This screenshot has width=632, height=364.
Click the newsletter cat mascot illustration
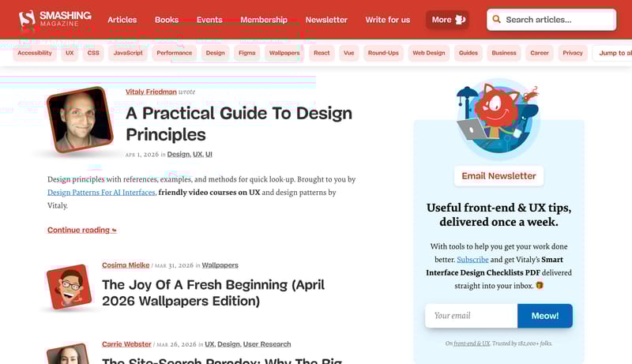click(498, 117)
